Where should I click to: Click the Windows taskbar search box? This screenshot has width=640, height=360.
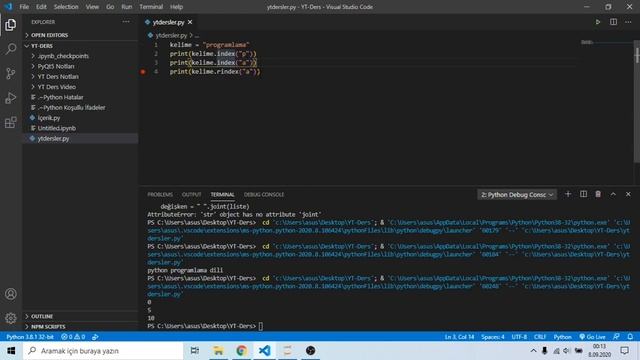tap(103, 351)
